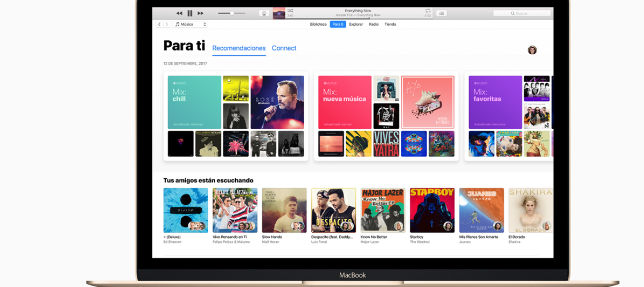Skip to the next track
Viewport: 644px width, 287px height.
pyautogui.click(x=201, y=13)
